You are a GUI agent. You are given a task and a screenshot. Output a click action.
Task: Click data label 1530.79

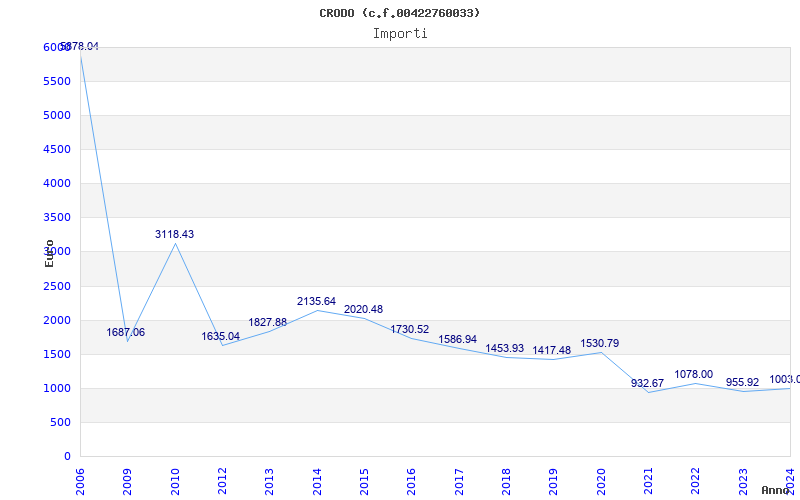tap(599, 343)
